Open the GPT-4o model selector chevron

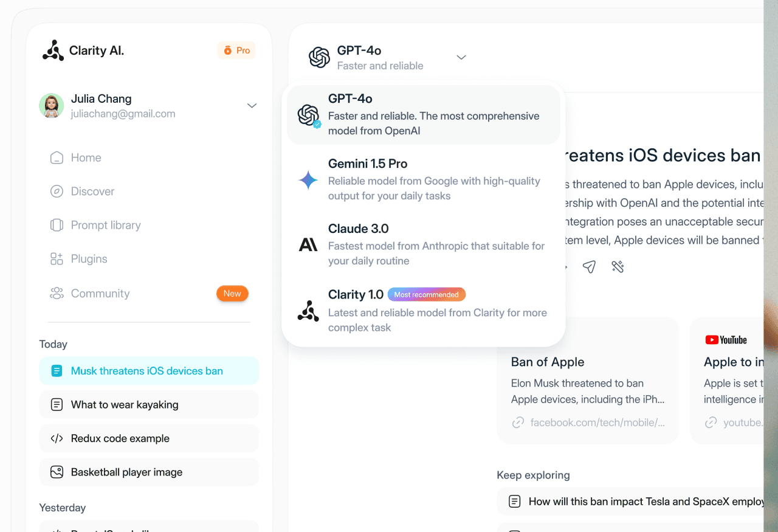coord(461,58)
